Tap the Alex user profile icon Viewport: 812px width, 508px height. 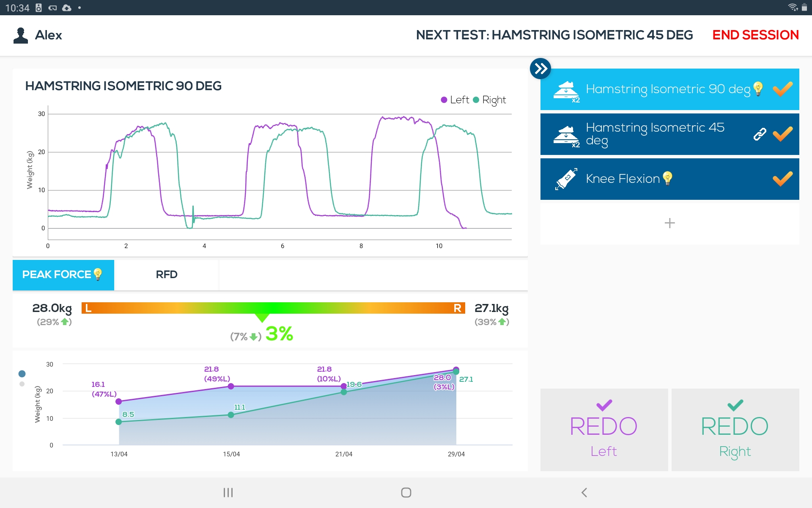[x=20, y=36]
